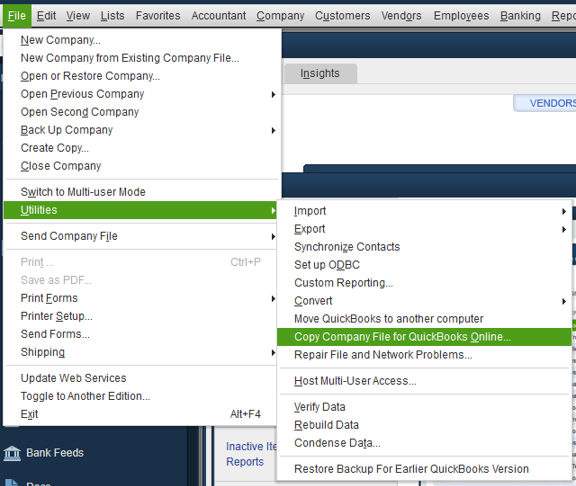Select Repair File and Network Problems...
Image resolution: width=576 pixels, height=486 pixels.
(x=424, y=355)
